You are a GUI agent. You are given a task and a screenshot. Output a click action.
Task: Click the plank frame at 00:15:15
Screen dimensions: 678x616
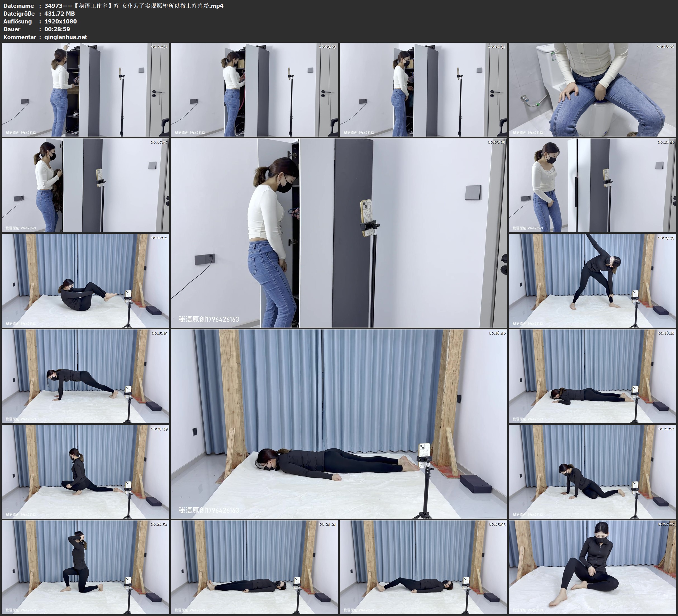click(x=85, y=376)
